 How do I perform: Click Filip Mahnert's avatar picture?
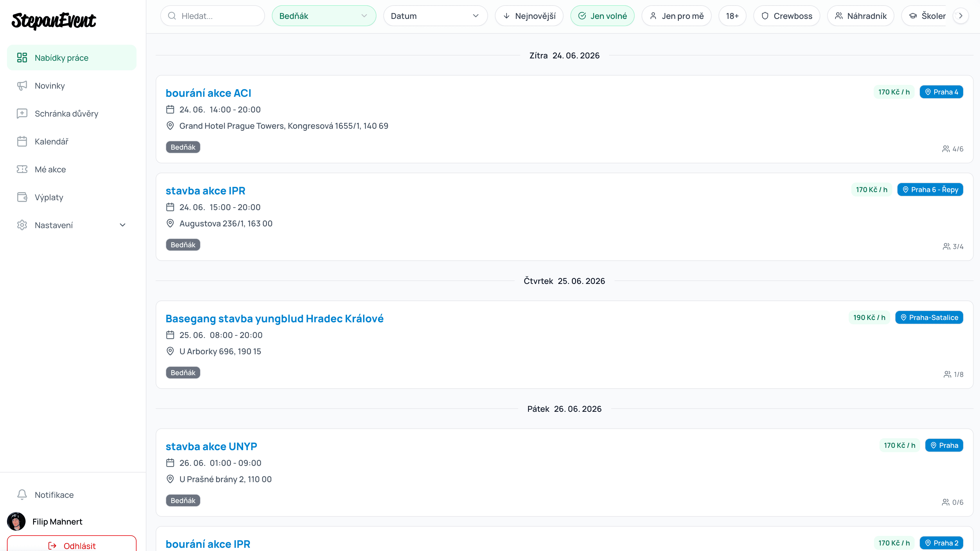[x=16, y=522]
